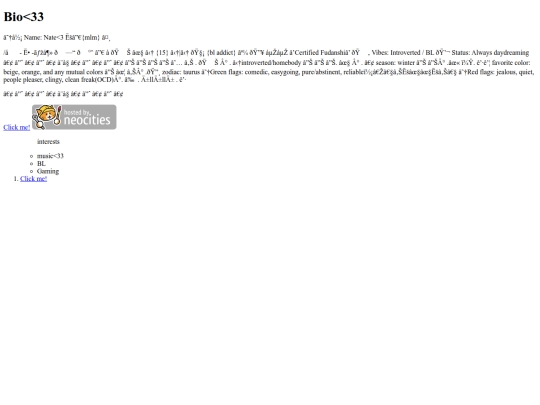Open the numbered list 'Click me!' link

click(x=33, y=179)
